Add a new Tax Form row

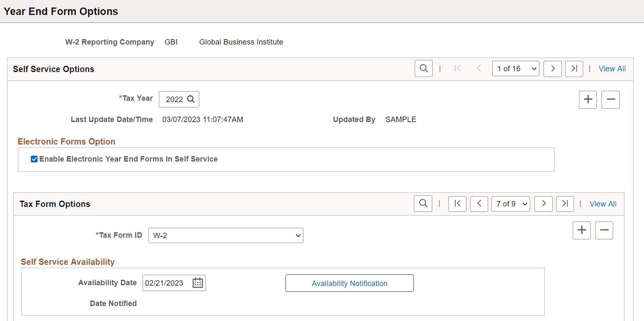[581, 230]
